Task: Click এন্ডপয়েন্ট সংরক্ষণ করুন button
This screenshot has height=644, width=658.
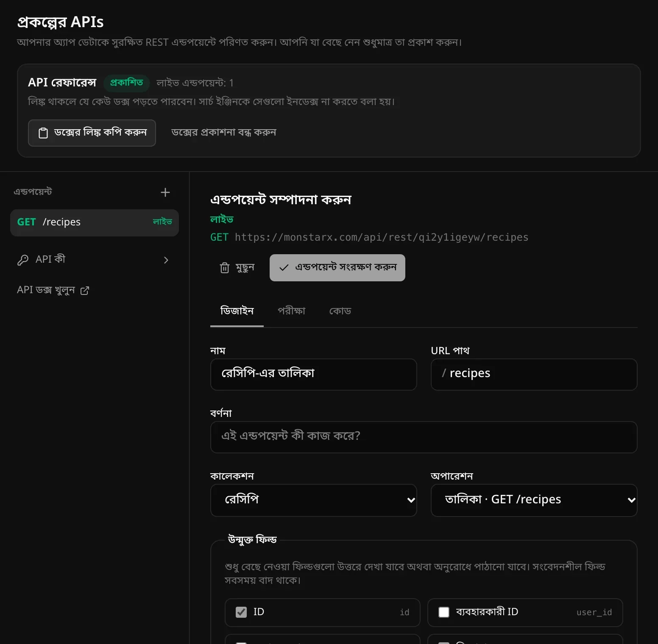Action: [x=337, y=268]
